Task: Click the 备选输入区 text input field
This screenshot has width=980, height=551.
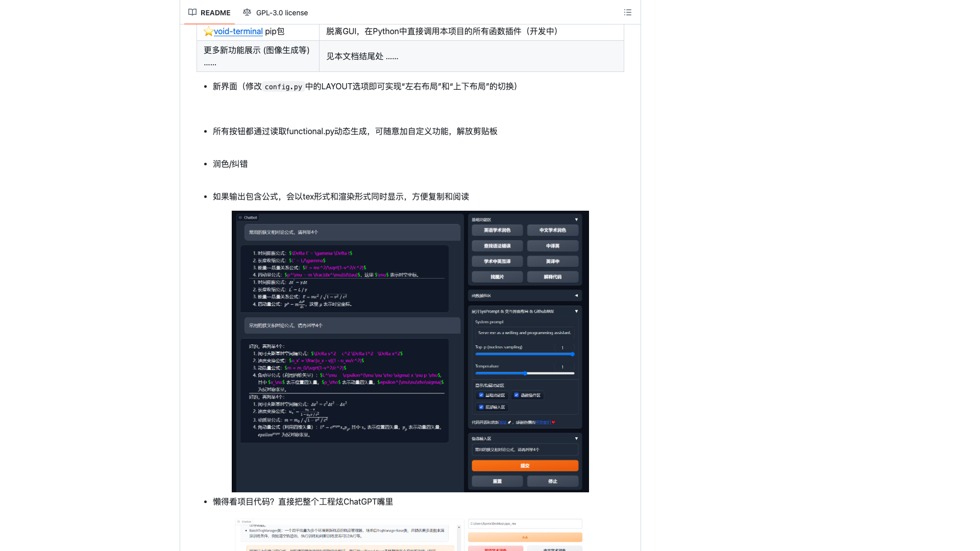Action: 525,450
